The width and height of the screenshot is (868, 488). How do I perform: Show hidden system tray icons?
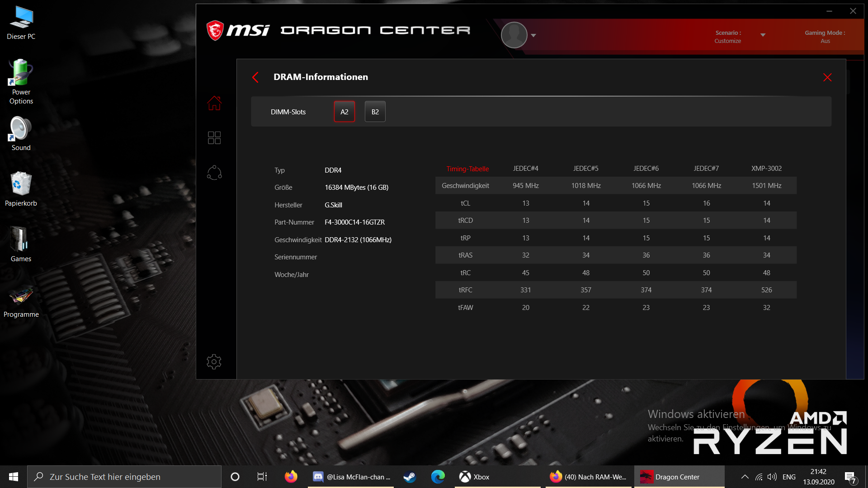point(745,477)
